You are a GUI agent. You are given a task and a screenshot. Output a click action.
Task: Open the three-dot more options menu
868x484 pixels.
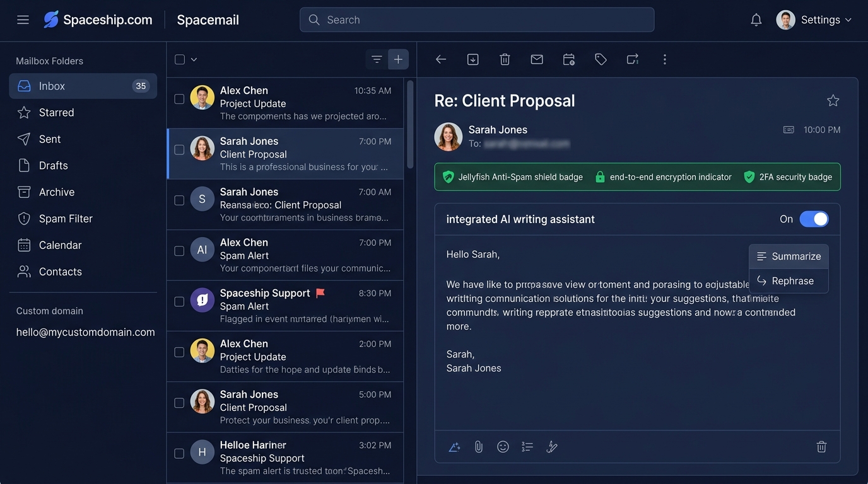pos(664,59)
